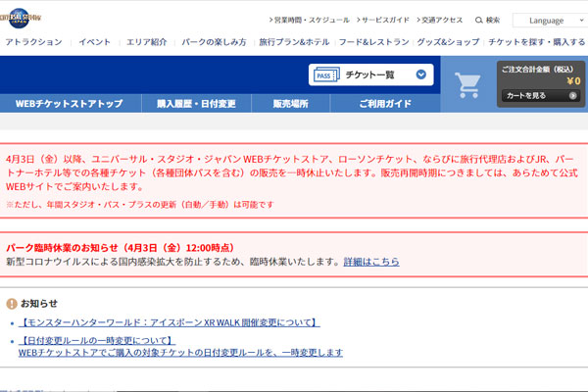Click the WEBチケットストアでご購入の対象チケット link line
The height and width of the screenshot is (392, 588).
pos(180,353)
